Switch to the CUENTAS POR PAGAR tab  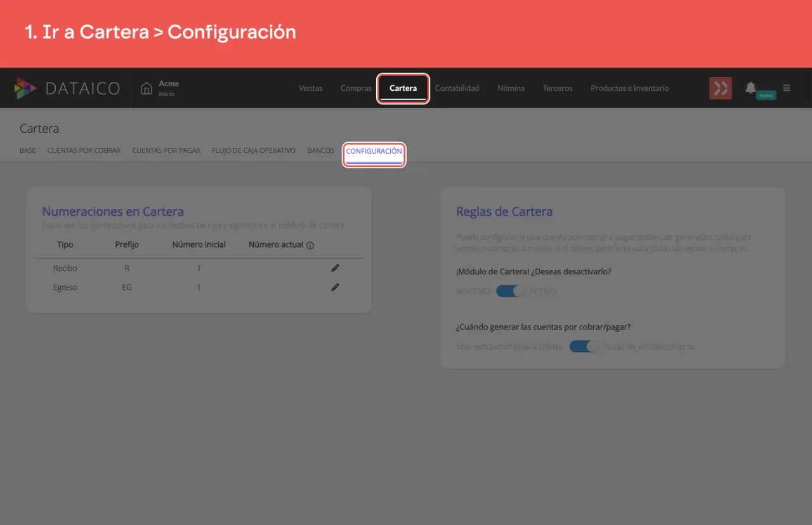click(166, 151)
